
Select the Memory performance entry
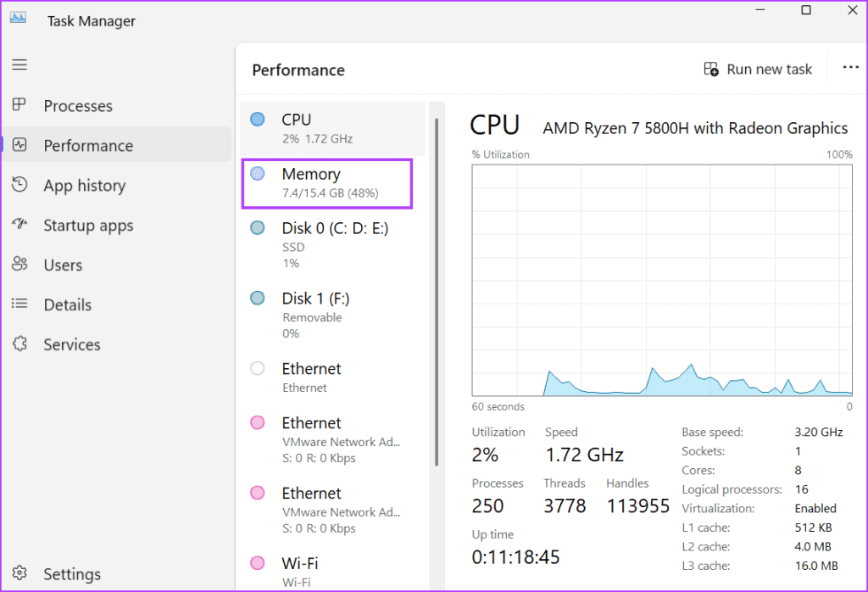(x=326, y=183)
